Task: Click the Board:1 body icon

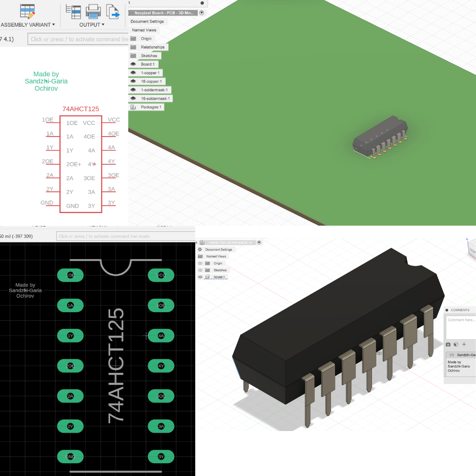Action: [133, 64]
